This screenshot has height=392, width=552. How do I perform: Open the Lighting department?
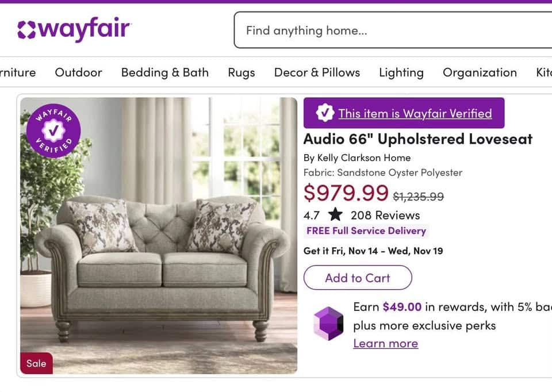pos(401,72)
